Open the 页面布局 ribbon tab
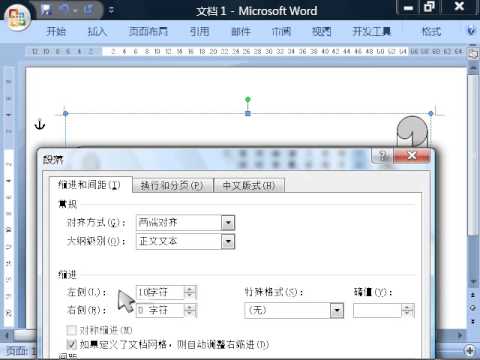The image size is (480, 360). click(x=148, y=32)
